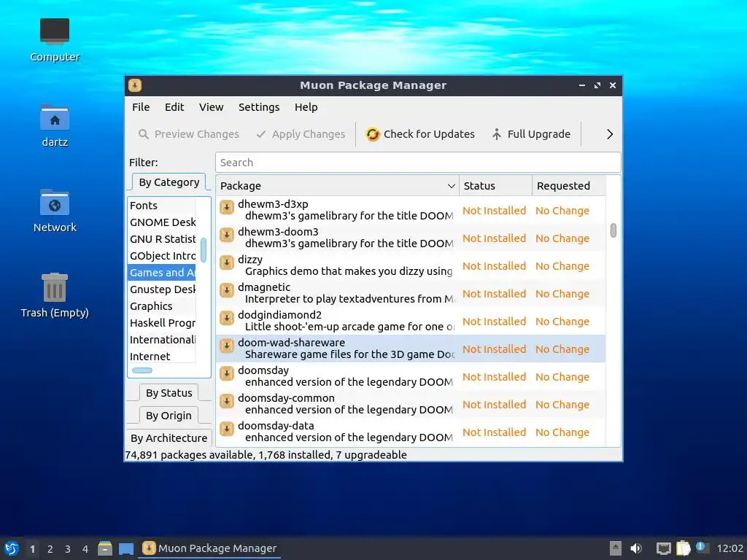Click Muon Package Manager taskbar entry
The width and height of the screenshot is (747, 560).
(x=209, y=548)
